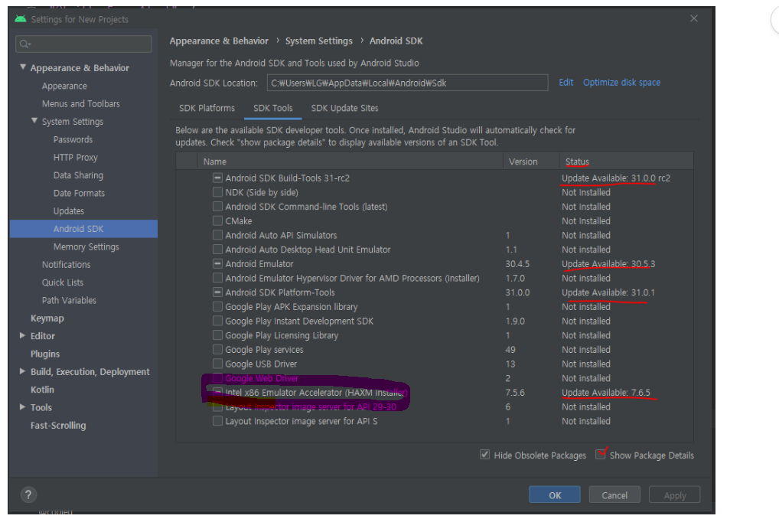The image size is (779, 532).
Task: Sort by the Name column header
Action: point(350,162)
